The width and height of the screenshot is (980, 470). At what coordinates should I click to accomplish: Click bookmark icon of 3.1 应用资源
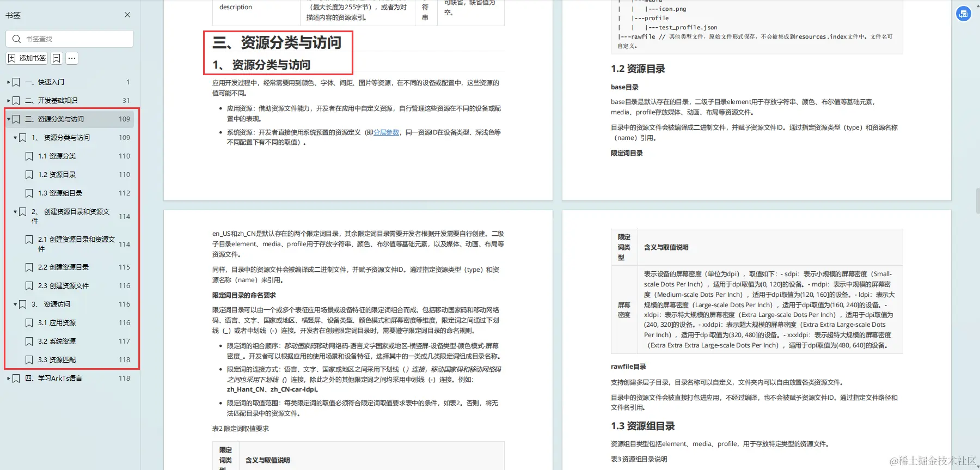[29, 323]
